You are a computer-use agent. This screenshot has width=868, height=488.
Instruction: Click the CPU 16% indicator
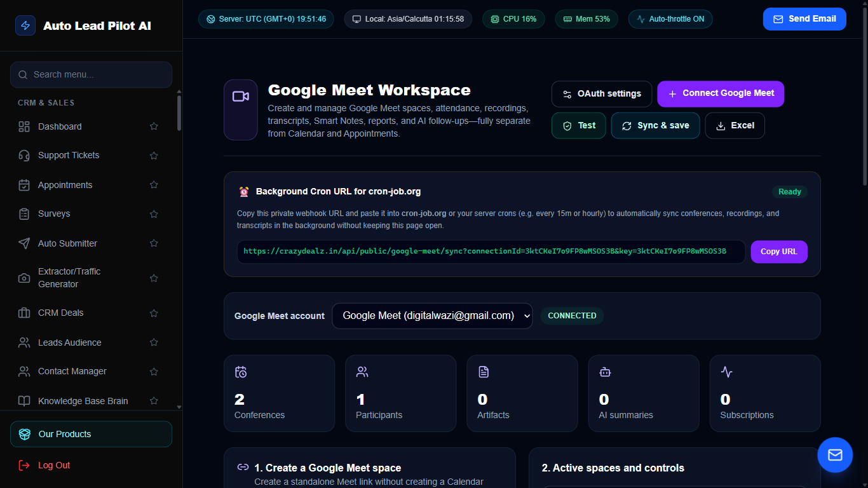click(x=513, y=19)
